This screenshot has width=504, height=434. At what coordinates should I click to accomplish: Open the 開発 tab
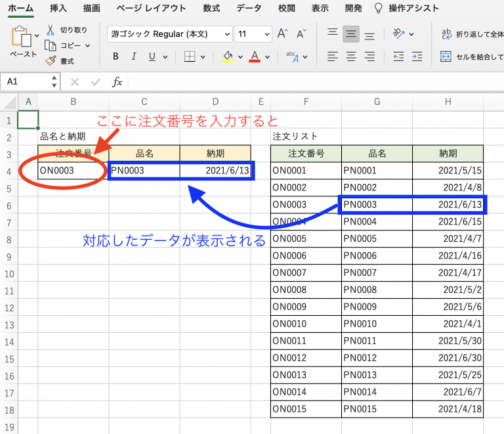pyautogui.click(x=353, y=9)
